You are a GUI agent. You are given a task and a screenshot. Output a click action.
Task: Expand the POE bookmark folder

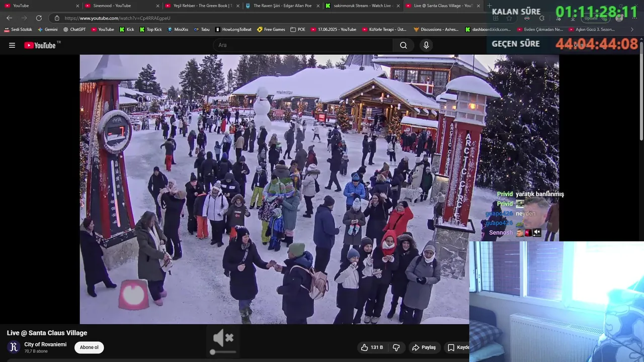pyautogui.click(x=298, y=30)
